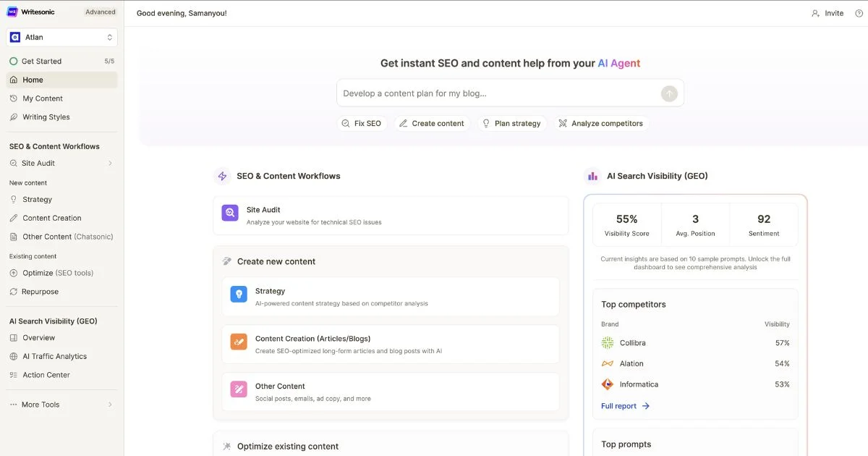Open the Strategy workflow card
Image resolution: width=868 pixels, height=456 pixels.
tap(391, 297)
